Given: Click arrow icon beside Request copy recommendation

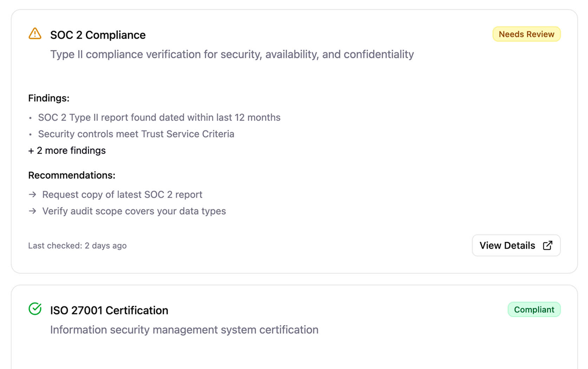Looking at the screenshot, I should (x=33, y=194).
